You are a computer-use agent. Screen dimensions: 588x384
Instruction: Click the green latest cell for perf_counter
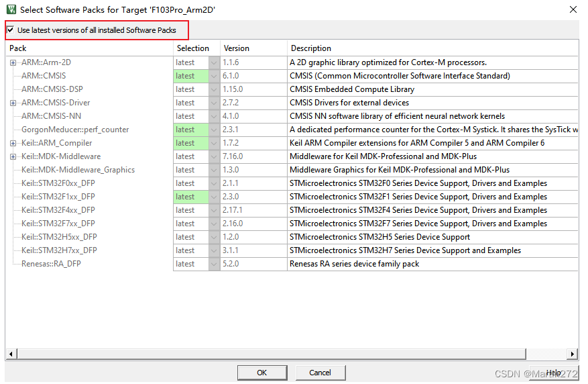pyautogui.click(x=191, y=130)
